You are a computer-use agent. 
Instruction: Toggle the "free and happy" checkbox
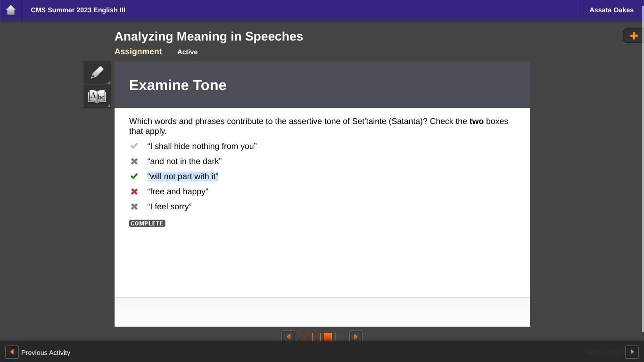pos(134,191)
